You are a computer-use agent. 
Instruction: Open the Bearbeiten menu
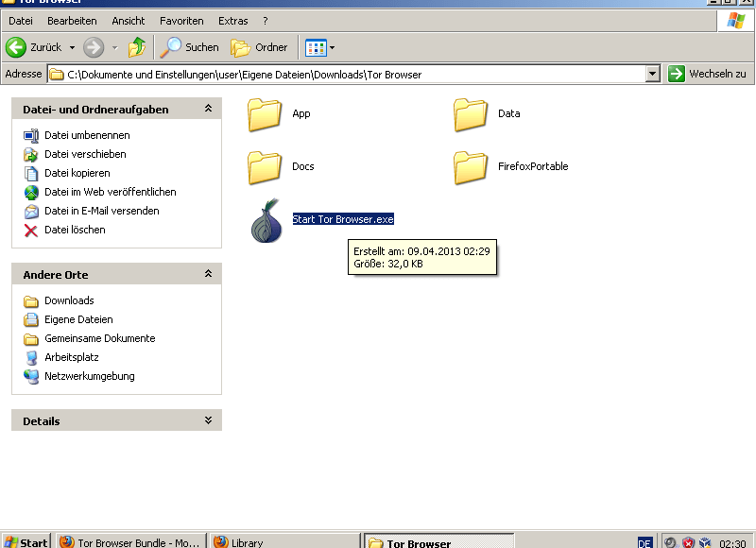[x=72, y=21]
